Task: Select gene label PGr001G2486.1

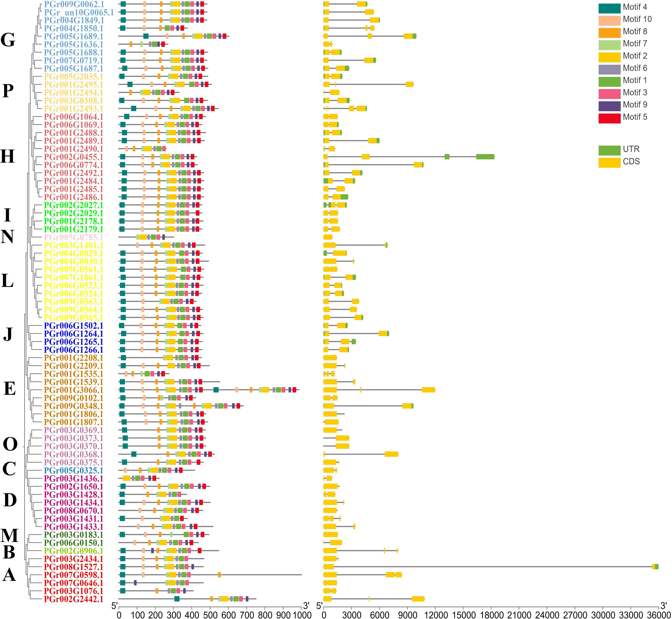Action: 74,197
